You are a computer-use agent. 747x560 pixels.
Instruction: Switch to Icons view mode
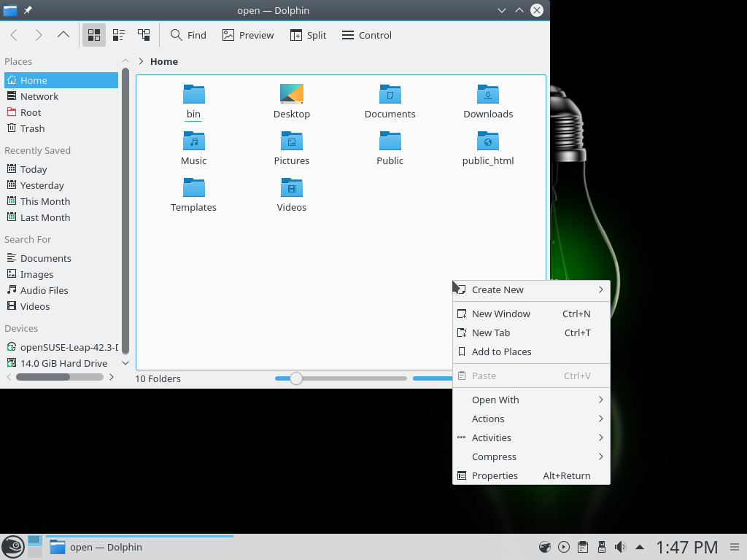coord(94,35)
